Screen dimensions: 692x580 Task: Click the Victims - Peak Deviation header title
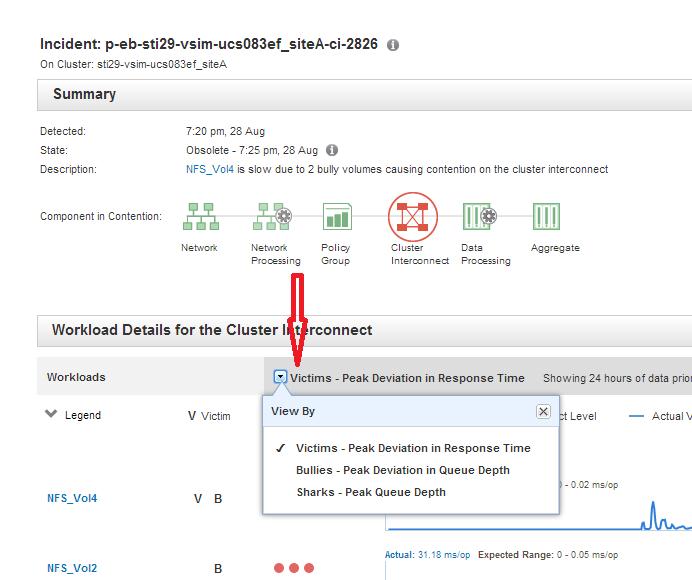[407, 378]
